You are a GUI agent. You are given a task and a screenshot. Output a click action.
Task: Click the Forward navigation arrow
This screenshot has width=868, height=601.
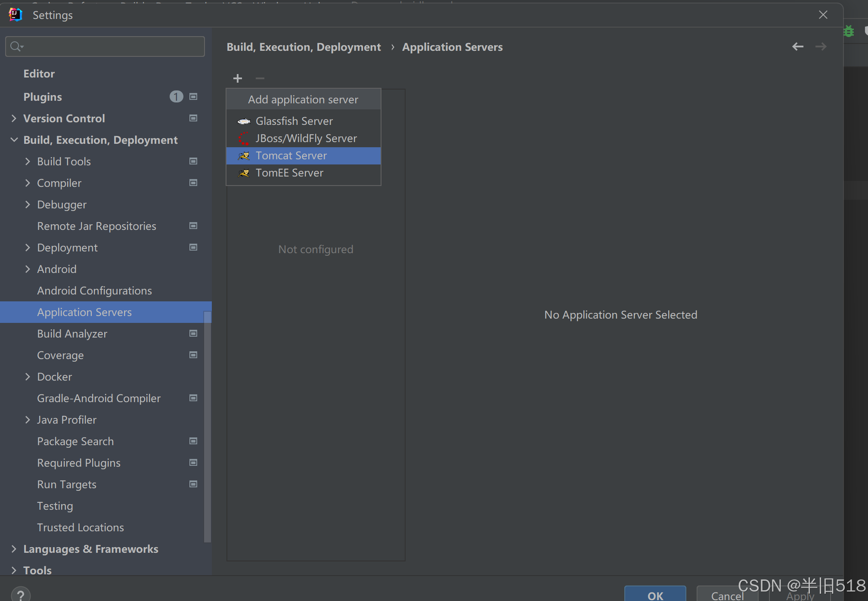tap(821, 46)
